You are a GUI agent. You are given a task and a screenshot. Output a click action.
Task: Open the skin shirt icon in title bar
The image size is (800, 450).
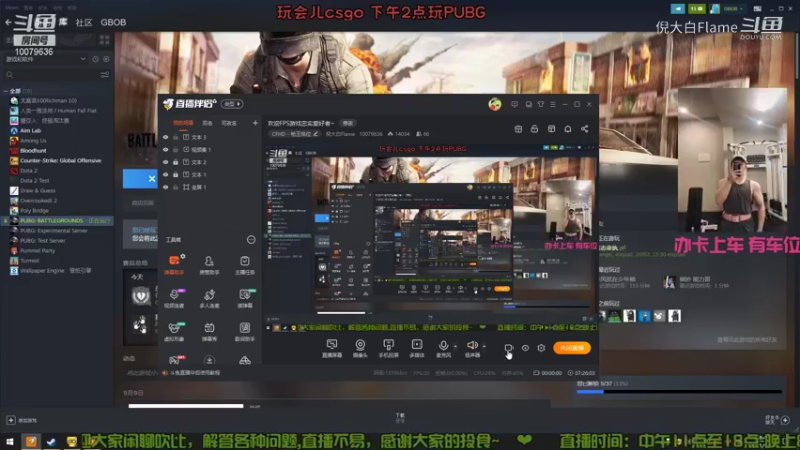pos(541,104)
